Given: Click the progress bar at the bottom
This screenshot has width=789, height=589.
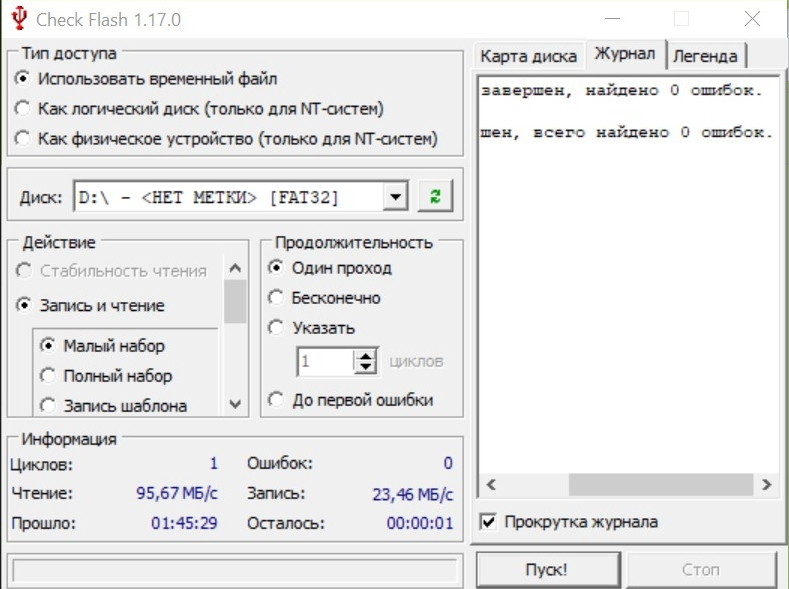Looking at the screenshot, I should 234,571.
